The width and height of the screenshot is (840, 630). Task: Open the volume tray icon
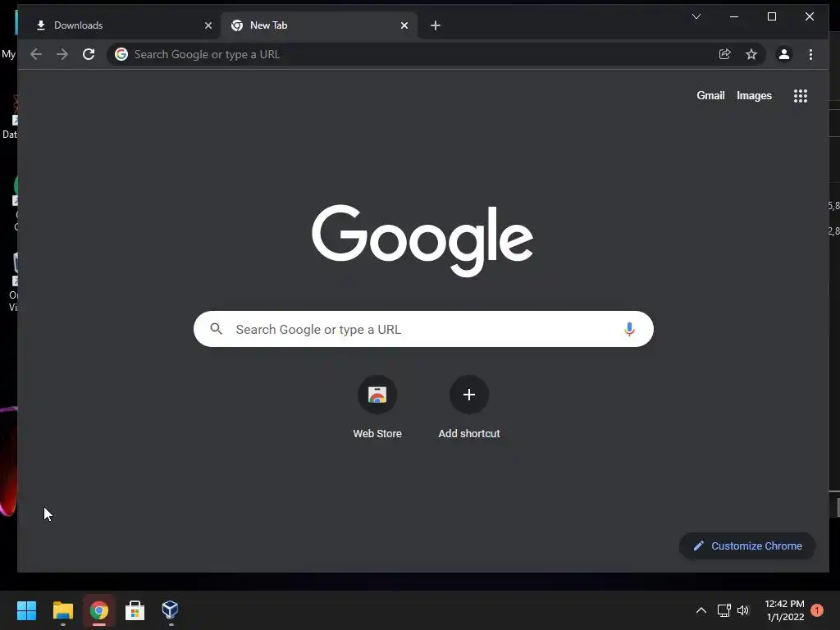743,610
